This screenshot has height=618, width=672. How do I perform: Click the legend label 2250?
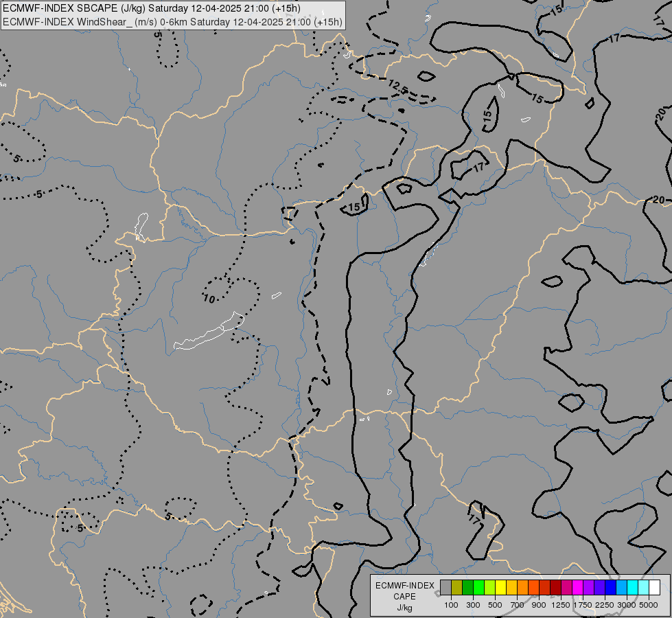tap(604, 605)
